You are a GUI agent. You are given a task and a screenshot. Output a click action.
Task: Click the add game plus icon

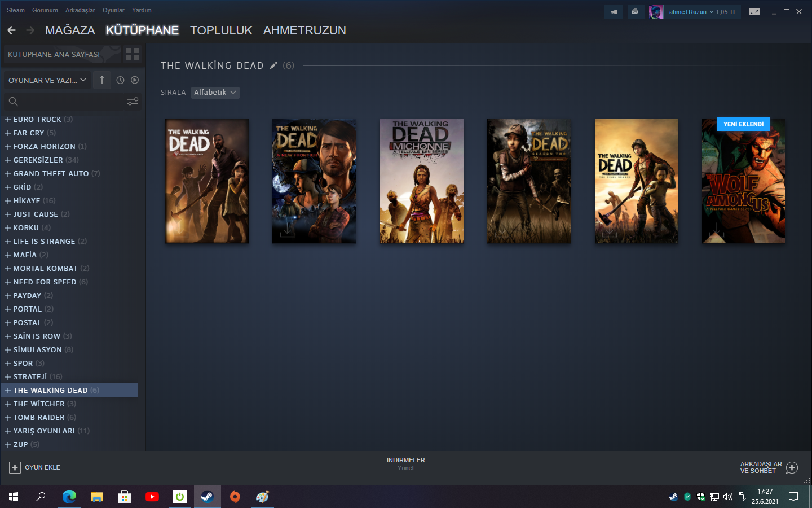(15, 467)
